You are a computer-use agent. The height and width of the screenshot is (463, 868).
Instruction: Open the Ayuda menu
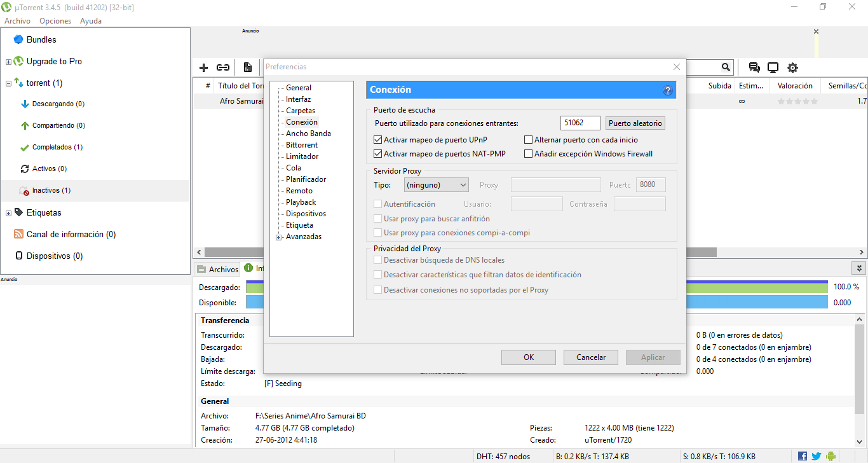pyautogui.click(x=91, y=21)
